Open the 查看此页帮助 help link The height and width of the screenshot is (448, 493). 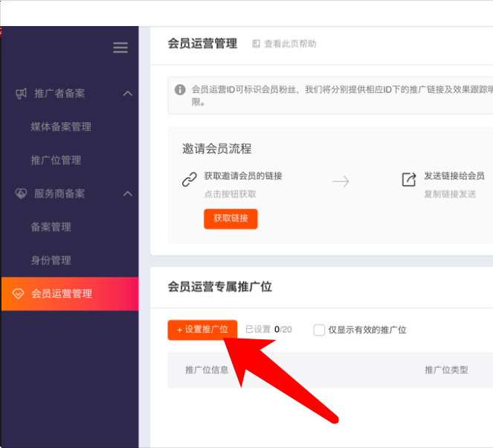coord(290,44)
